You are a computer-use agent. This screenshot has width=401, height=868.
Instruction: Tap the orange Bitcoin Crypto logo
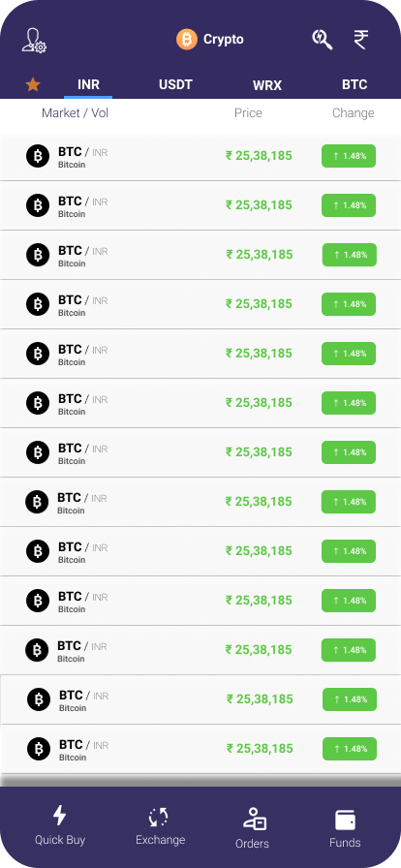[x=187, y=40]
